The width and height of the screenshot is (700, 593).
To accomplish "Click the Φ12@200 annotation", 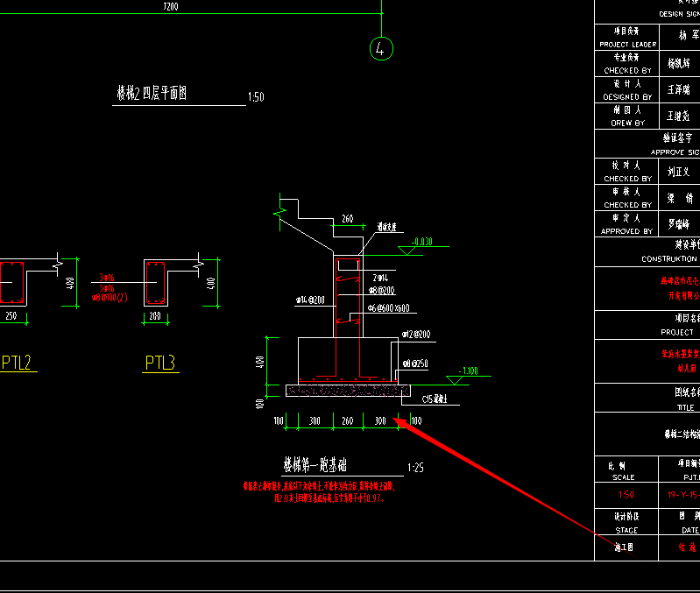I will coord(416,335).
